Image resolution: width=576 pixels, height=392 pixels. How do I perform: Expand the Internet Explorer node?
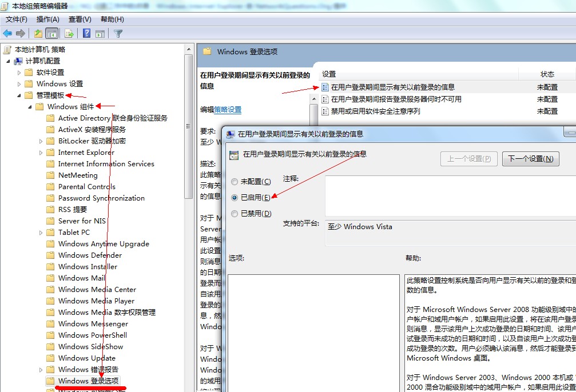click(41, 153)
